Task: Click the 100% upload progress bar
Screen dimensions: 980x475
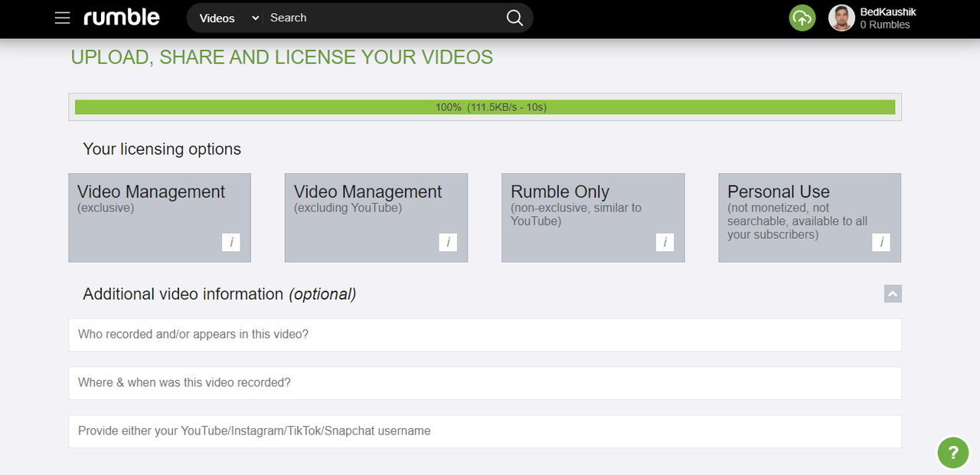Action: coord(485,107)
